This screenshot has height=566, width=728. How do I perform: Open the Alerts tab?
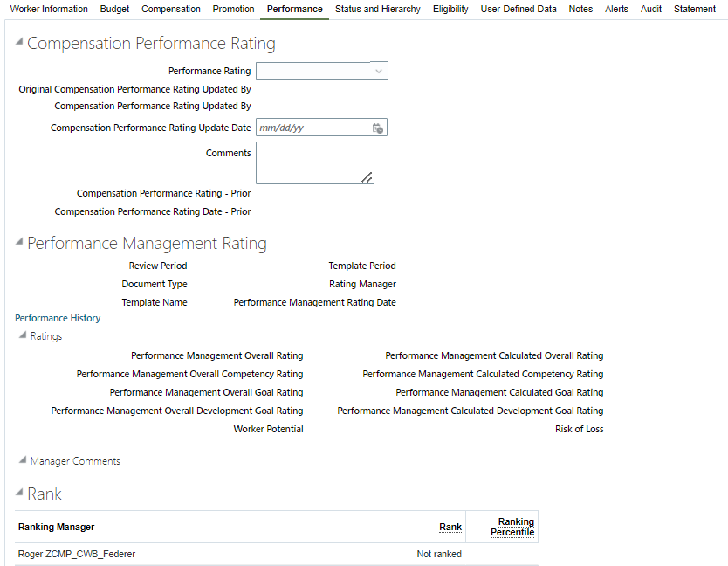click(x=616, y=9)
